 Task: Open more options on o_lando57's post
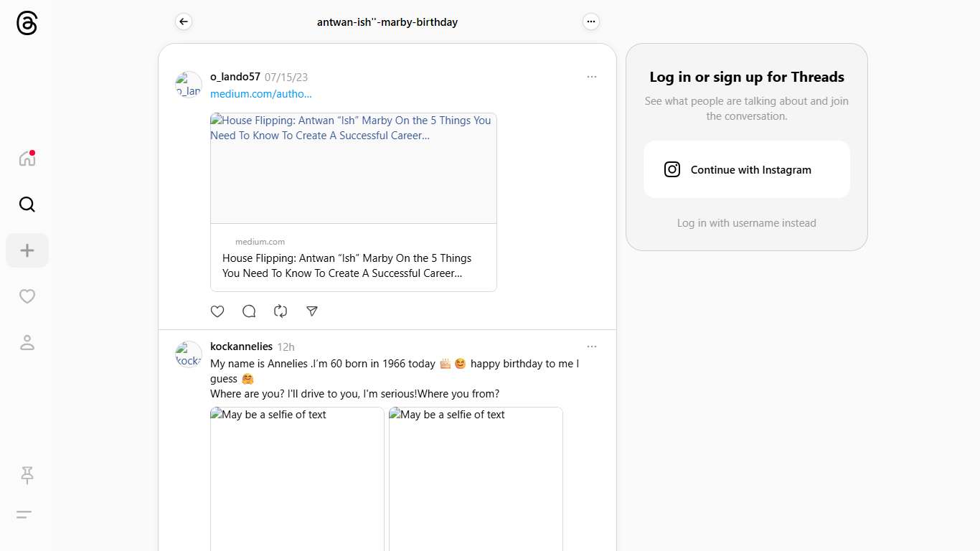tap(591, 77)
